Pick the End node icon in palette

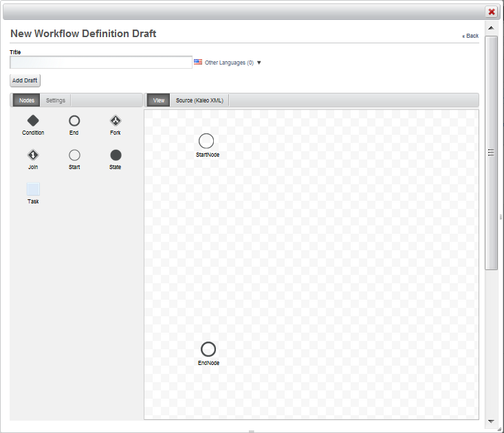coord(74,121)
